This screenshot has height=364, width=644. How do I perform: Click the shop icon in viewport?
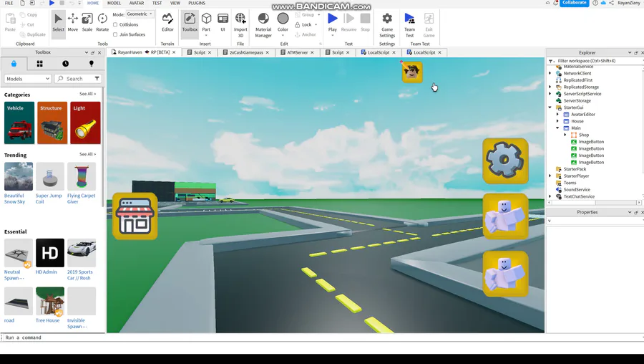pos(135,216)
